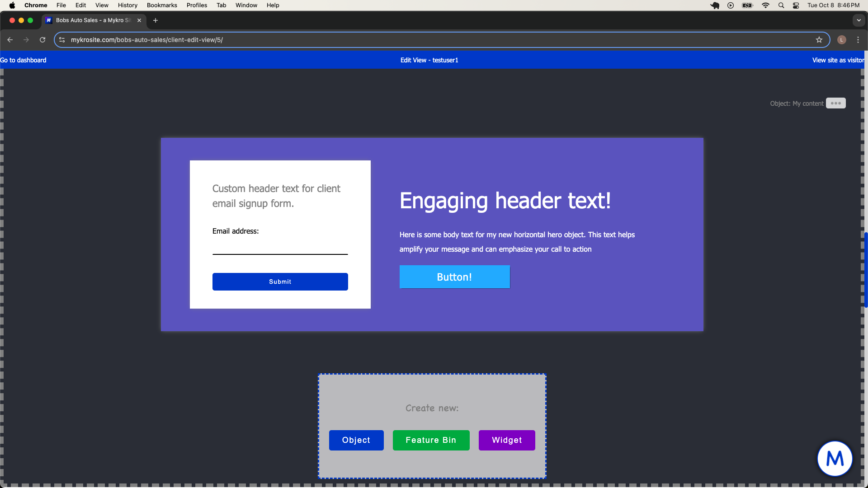Open Chrome's three-dot options menu

click(858, 40)
